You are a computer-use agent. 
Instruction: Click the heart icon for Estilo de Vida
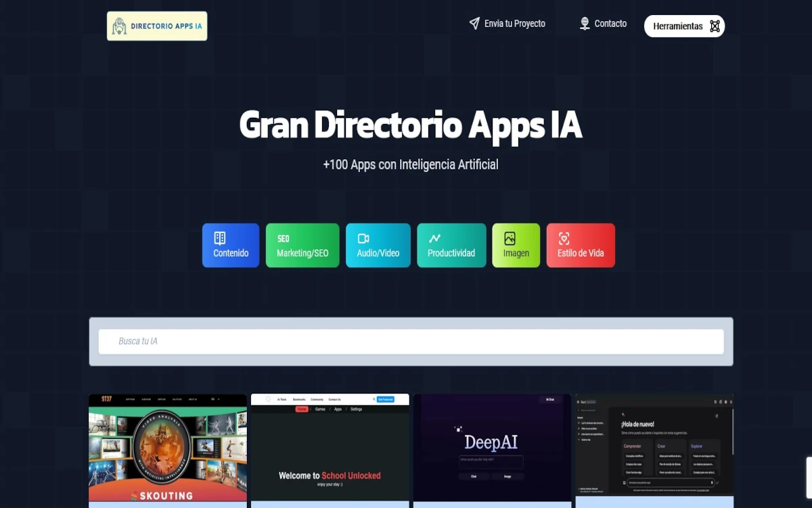click(564, 238)
